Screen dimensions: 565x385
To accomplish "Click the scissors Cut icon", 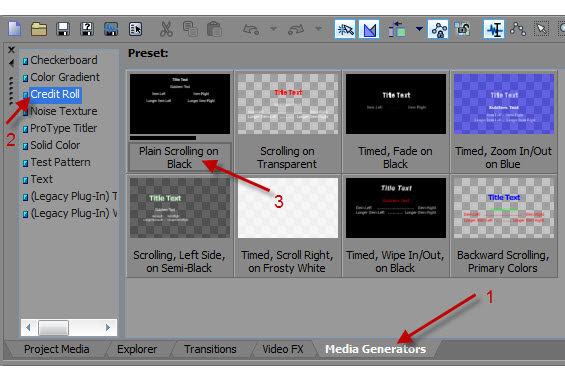I will click(x=166, y=29).
